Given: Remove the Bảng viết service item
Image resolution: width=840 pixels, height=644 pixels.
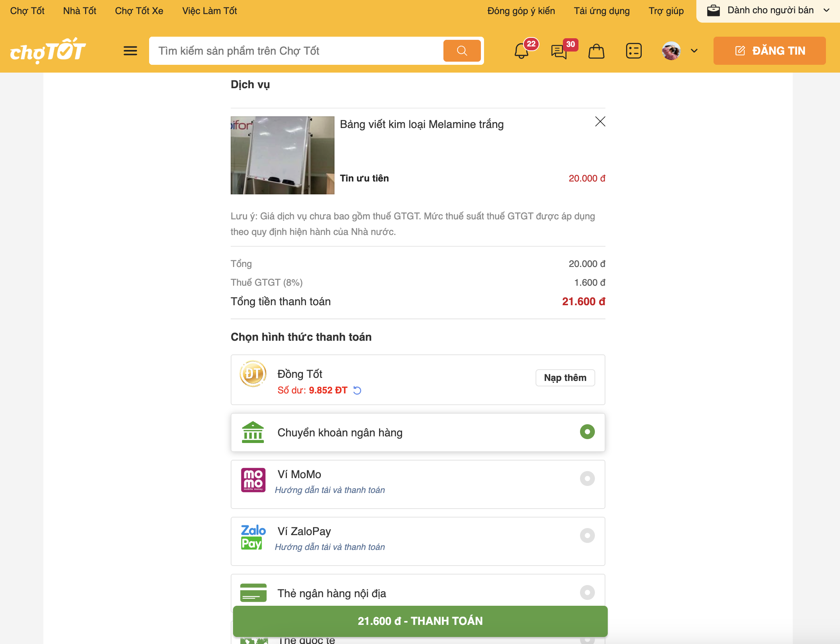Looking at the screenshot, I should [600, 122].
